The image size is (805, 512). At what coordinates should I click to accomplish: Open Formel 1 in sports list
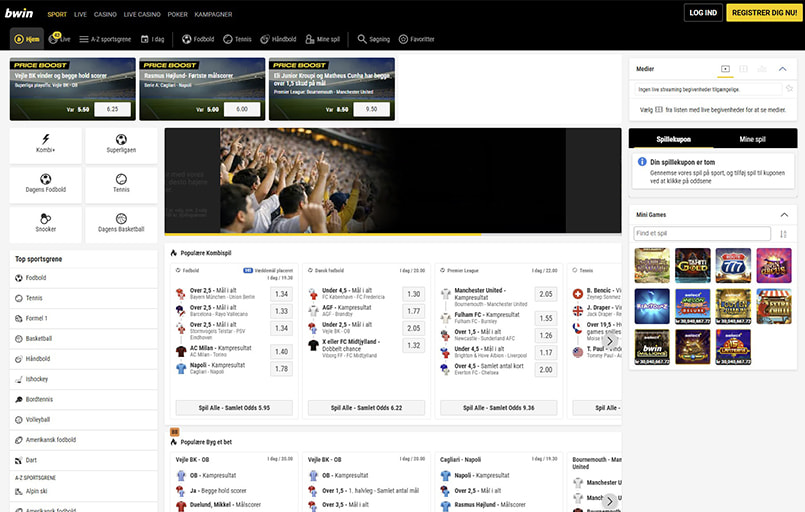click(83, 318)
